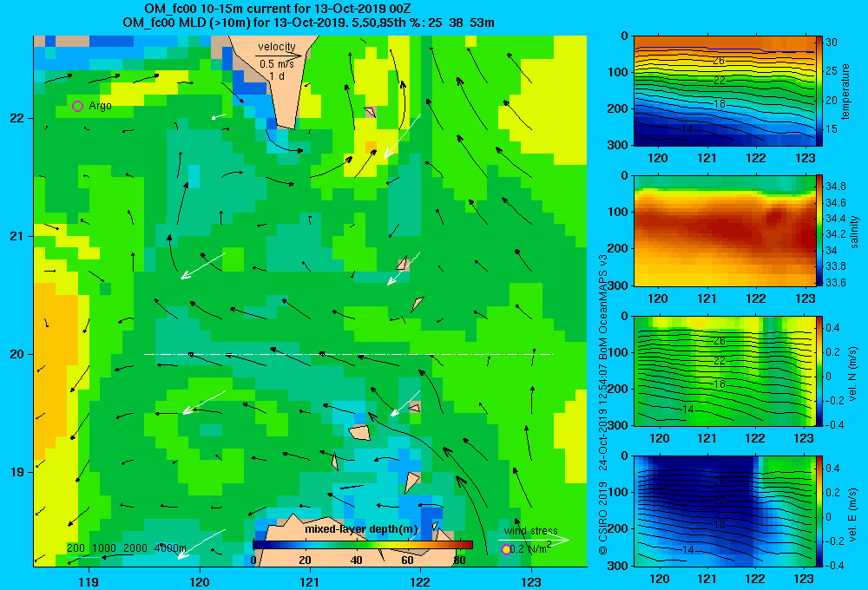Click the latitude "19" label on the main map

(x=16, y=472)
